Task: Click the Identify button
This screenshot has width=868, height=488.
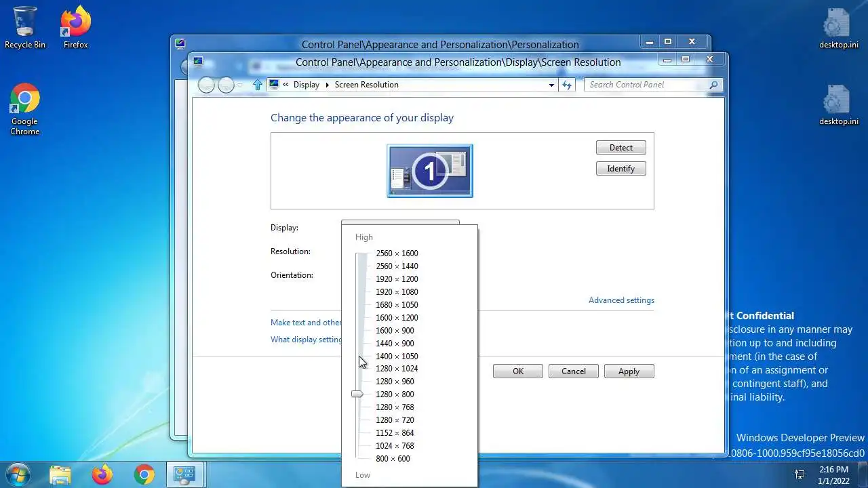Action: (x=620, y=168)
